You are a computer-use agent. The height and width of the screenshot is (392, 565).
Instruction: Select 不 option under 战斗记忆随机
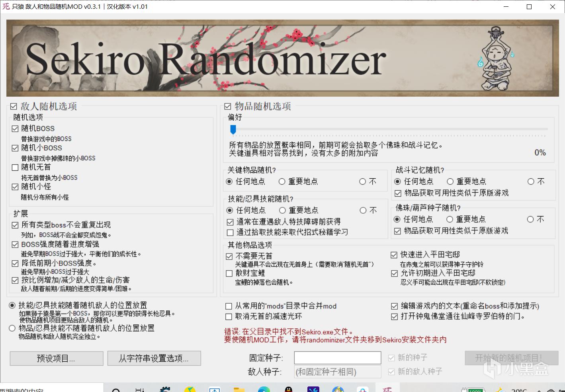tap(531, 181)
